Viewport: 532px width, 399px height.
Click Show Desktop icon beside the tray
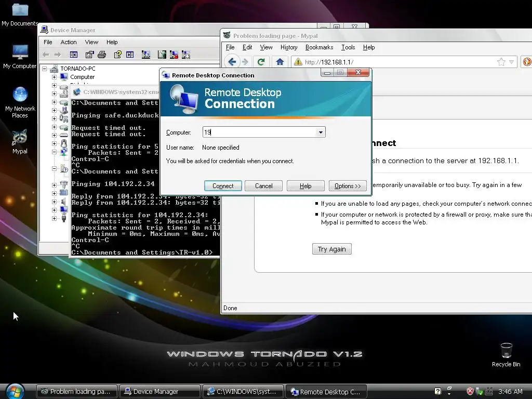449,389
